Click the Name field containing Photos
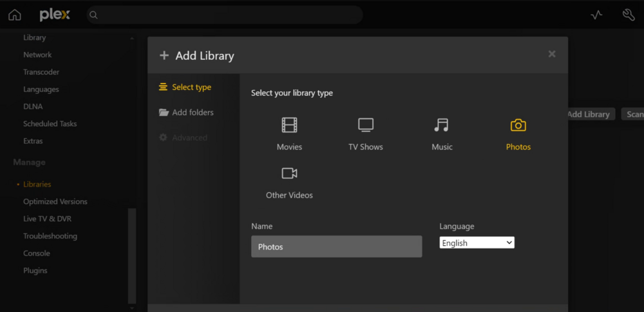 pos(336,246)
